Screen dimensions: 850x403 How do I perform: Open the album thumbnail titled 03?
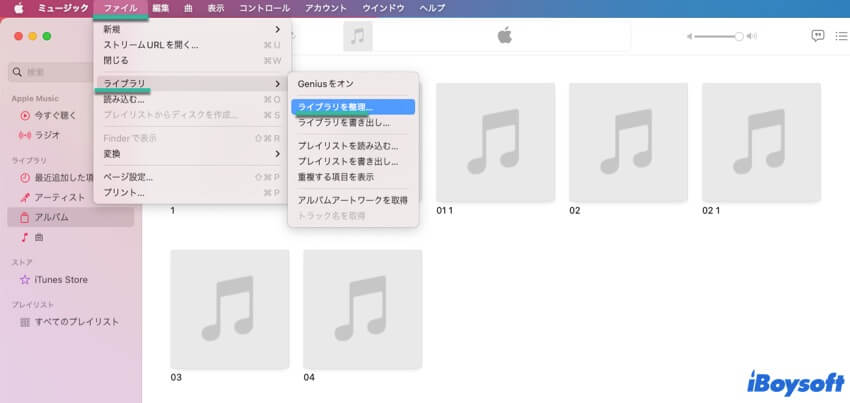pos(230,309)
